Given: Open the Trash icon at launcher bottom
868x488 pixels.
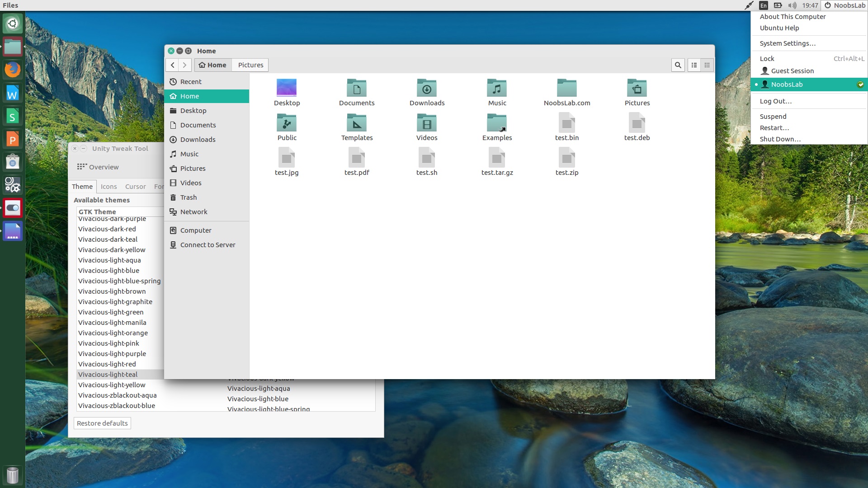Looking at the screenshot, I should [x=12, y=475].
